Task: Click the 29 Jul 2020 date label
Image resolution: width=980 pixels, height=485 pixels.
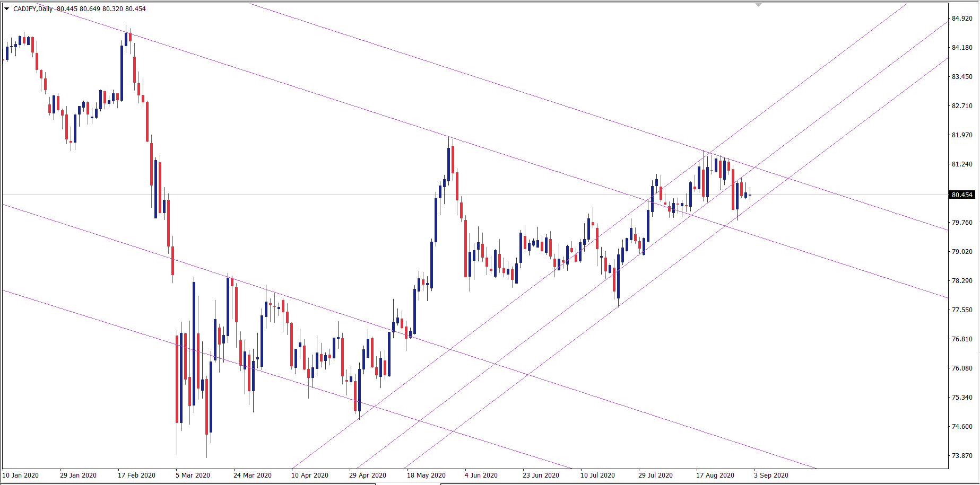Action: [x=655, y=475]
